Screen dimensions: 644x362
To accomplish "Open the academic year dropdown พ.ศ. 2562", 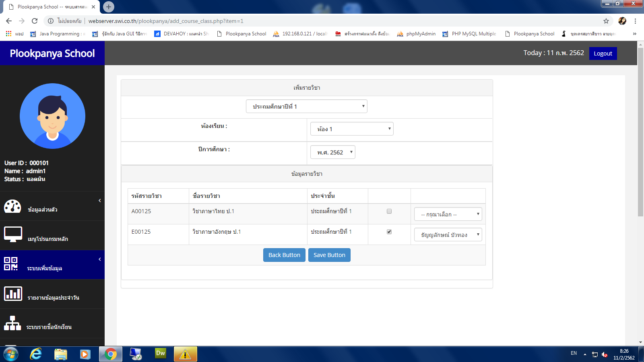I will click(x=332, y=152).
